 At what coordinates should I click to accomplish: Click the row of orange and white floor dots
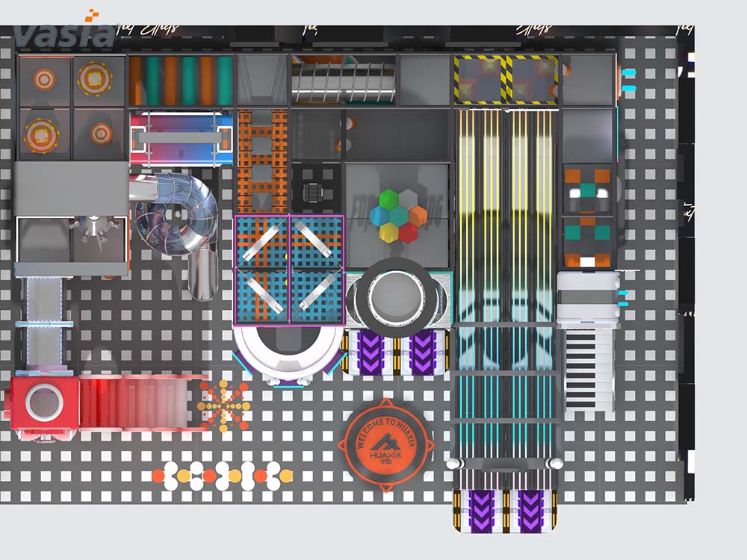coord(221,476)
